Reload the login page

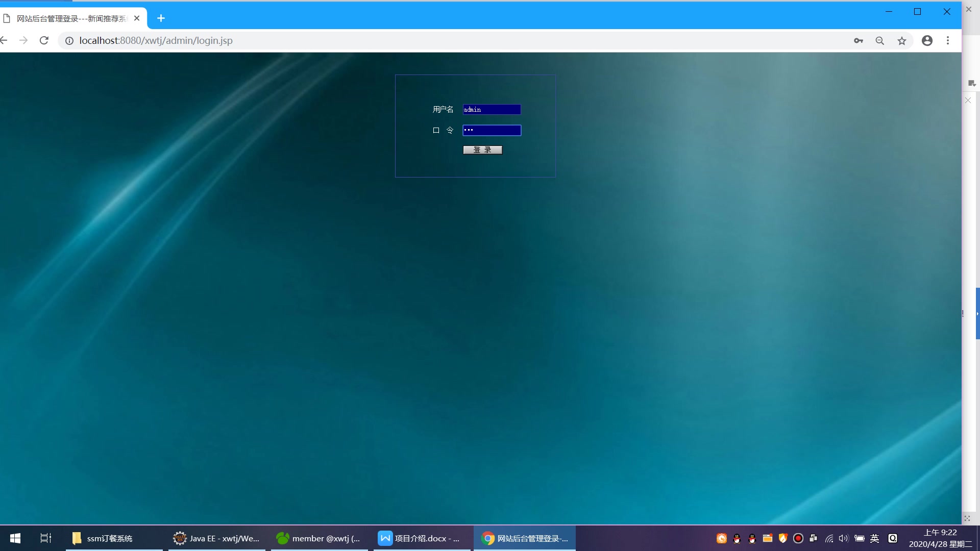coord(44,40)
